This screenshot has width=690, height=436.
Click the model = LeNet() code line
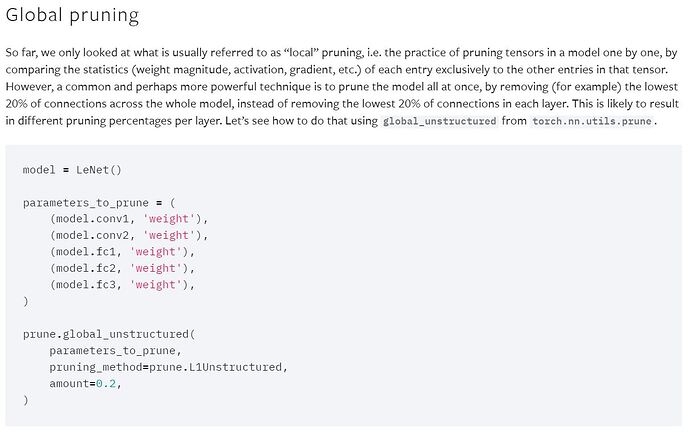point(72,170)
